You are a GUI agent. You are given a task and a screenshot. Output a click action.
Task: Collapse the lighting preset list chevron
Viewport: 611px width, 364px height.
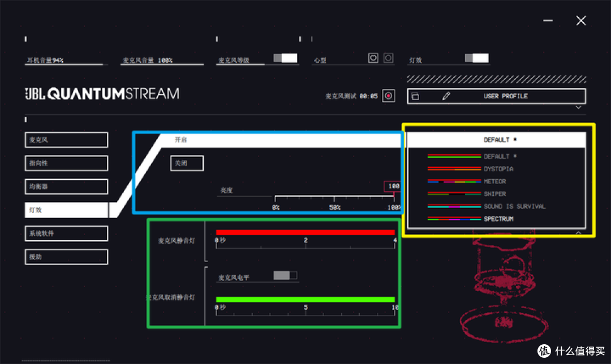pos(578,232)
